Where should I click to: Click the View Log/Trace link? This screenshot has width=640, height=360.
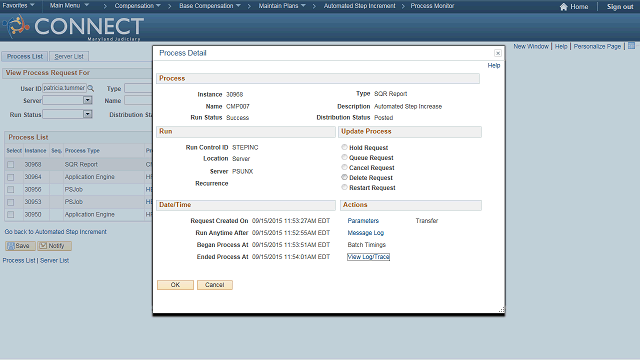(368, 257)
